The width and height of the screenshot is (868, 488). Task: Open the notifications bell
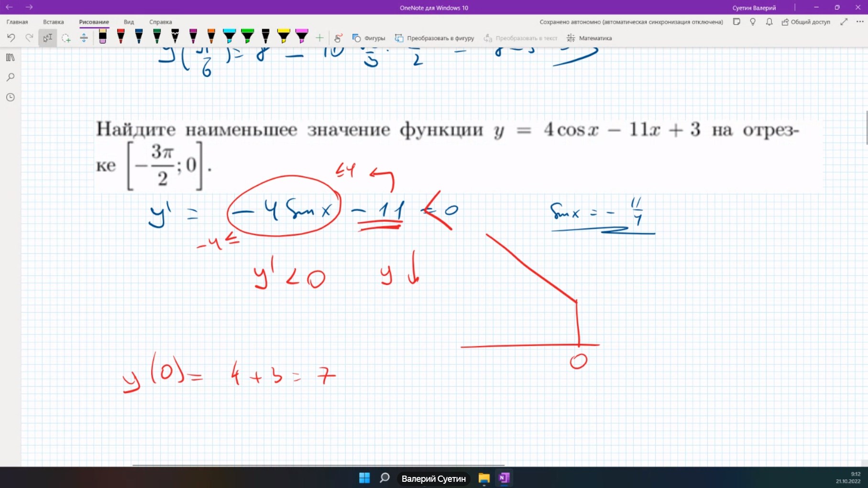click(x=769, y=22)
